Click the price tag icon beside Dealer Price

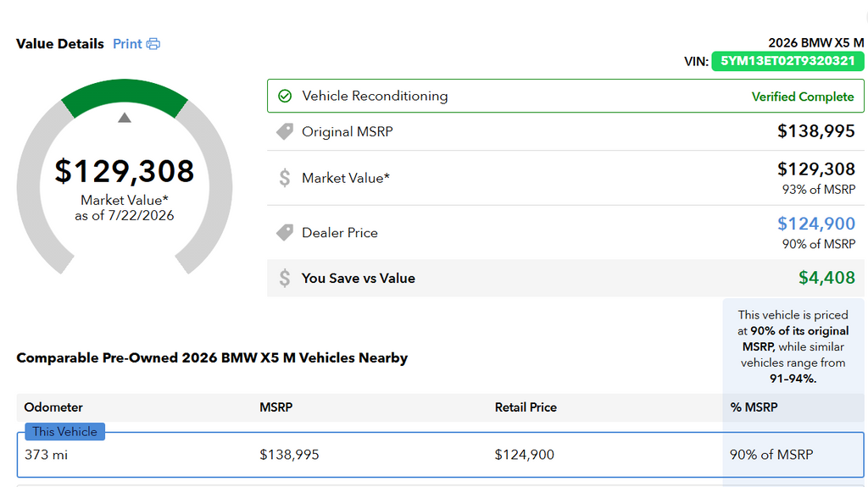coord(285,232)
